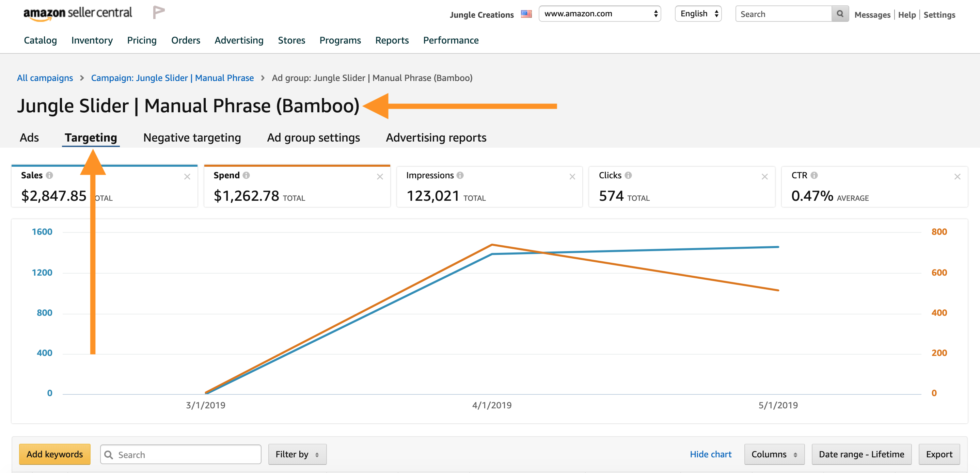The height and width of the screenshot is (473, 980).
Task: Close the Clicks metric card
Action: pos(764,176)
